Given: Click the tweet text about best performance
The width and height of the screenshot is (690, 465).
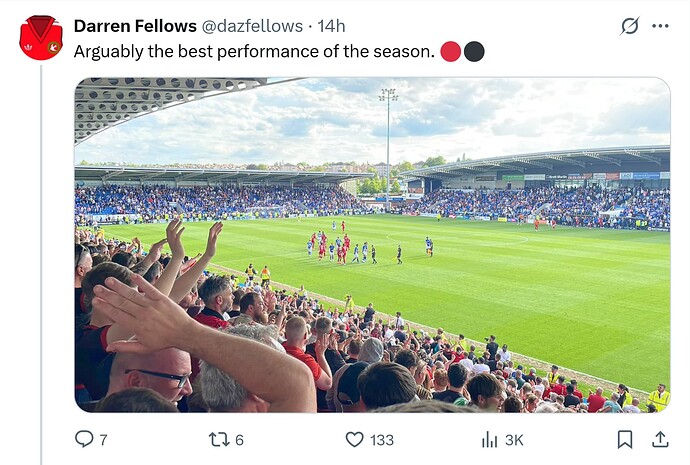Looking at the screenshot, I should (x=254, y=51).
